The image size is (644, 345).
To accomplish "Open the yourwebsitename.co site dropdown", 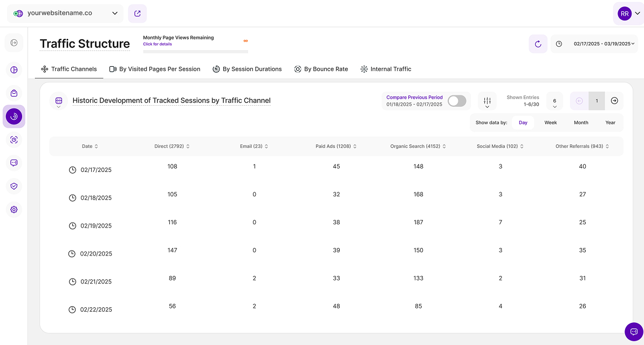I will pos(65,13).
